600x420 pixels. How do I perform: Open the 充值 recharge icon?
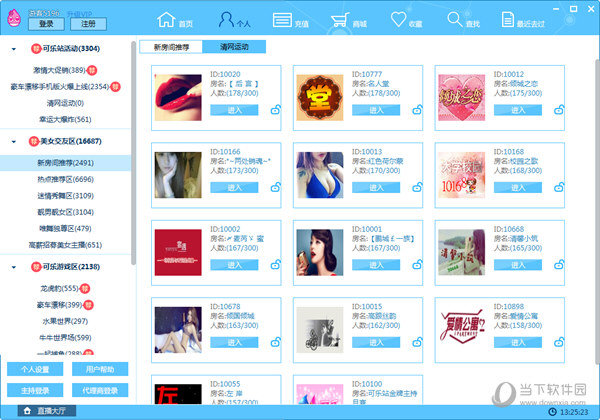pyautogui.click(x=282, y=20)
